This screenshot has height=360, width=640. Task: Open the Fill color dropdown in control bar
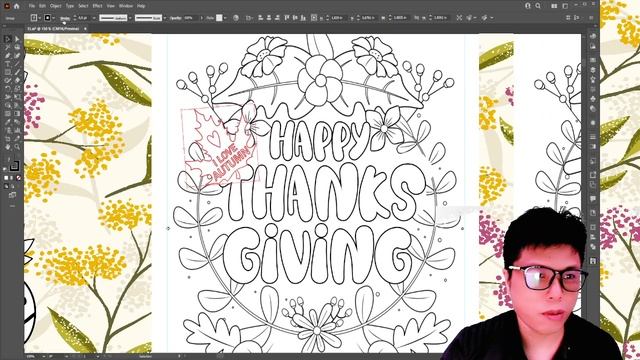pyautogui.click(x=40, y=18)
